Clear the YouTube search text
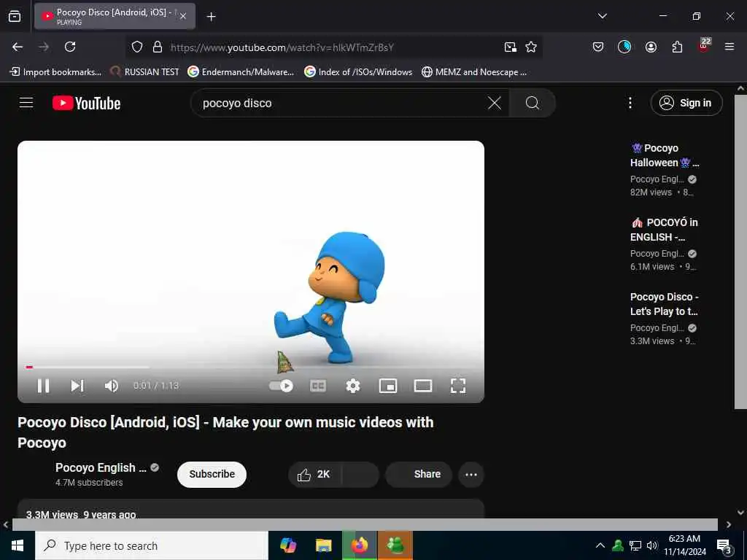 [495, 103]
